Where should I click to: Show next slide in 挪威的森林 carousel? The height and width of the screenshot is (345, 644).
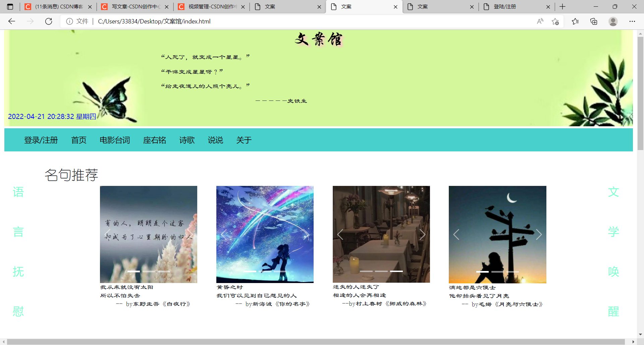[423, 234]
